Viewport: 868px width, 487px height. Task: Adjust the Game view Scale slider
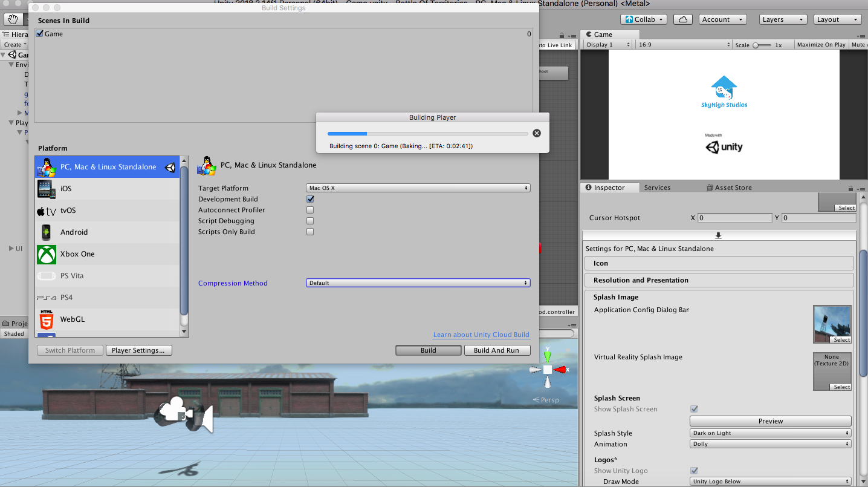click(763, 45)
